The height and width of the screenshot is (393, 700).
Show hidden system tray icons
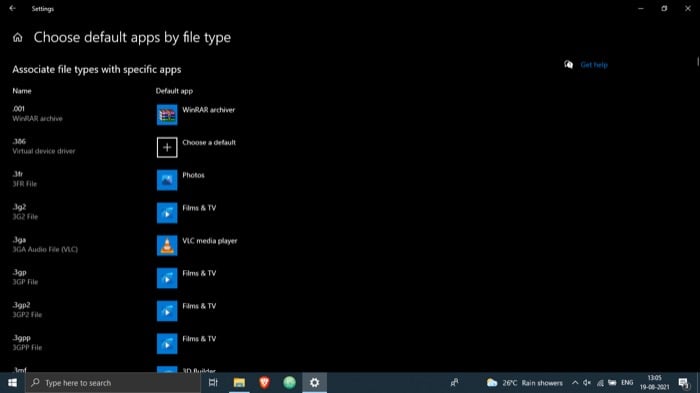(575, 383)
